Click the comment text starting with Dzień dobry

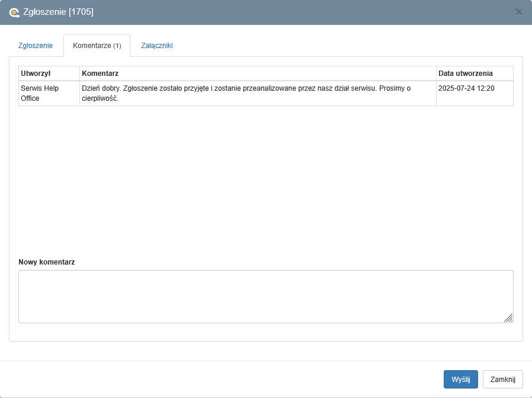click(x=246, y=93)
